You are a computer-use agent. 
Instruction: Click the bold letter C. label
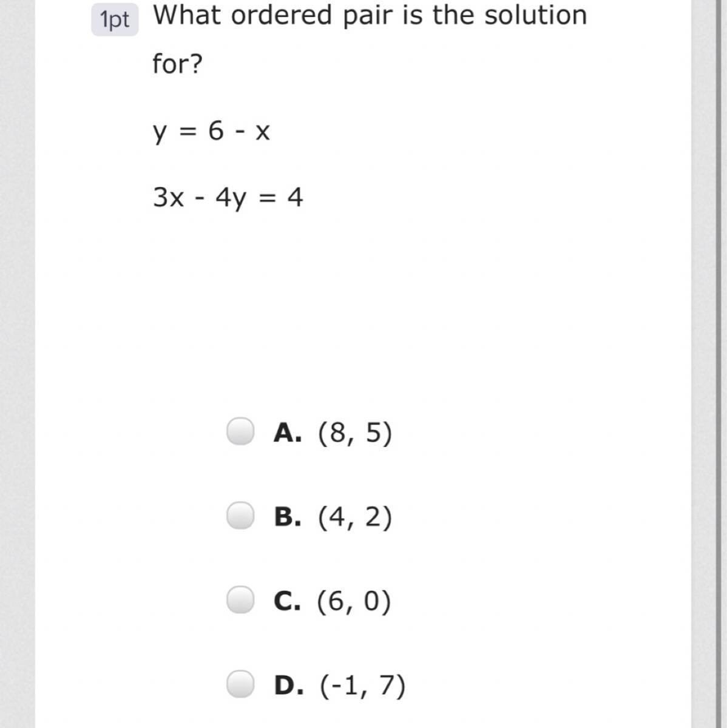click(x=287, y=601)
